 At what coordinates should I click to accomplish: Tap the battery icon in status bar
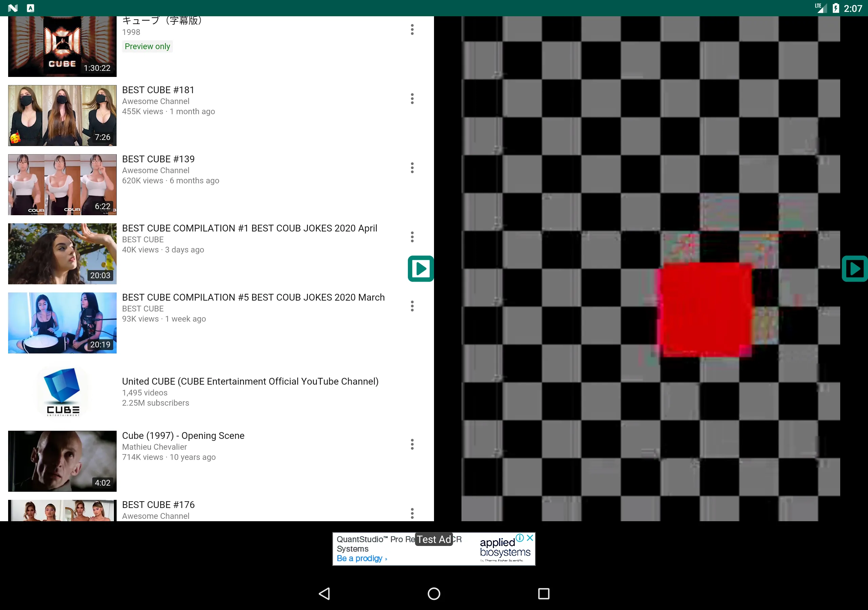point(836,8)
